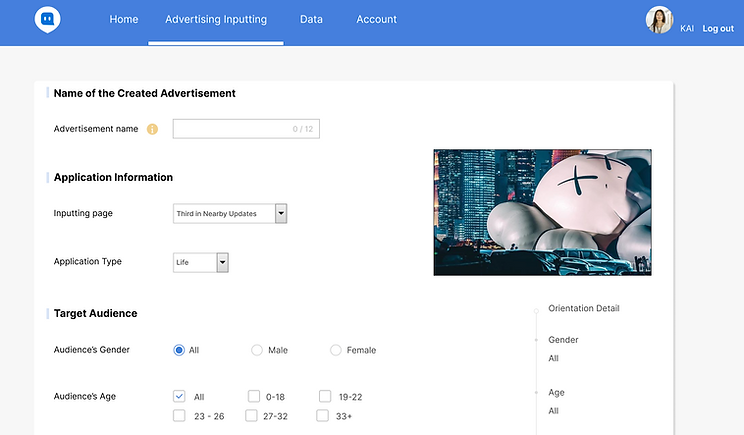Viewport: 744px width, 435px height.
Task: Click the Application Information heading
Action: [x=113, y=177]
